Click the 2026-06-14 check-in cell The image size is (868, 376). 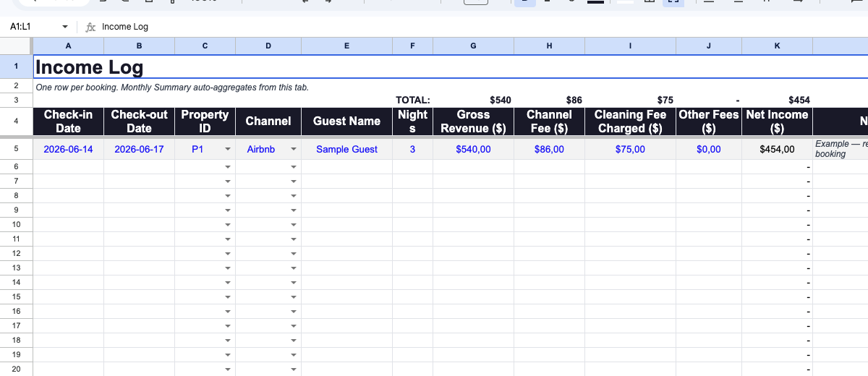coord(69,150)
